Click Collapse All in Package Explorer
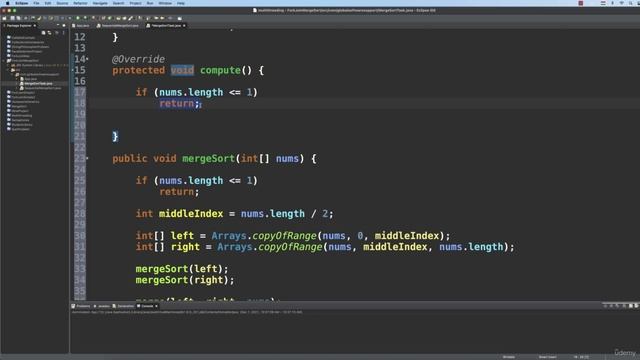The height and width of the screenshot is (360, 640). coord(43,33)
